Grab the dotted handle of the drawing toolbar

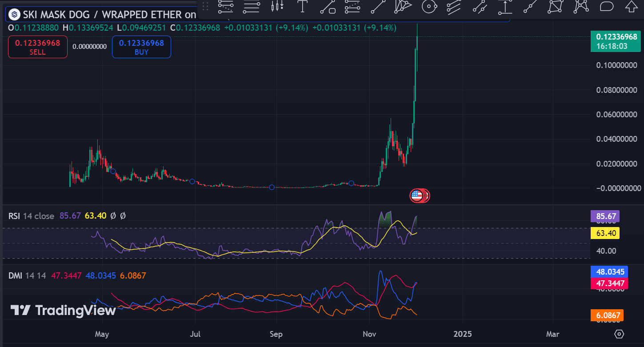point(205,6)
